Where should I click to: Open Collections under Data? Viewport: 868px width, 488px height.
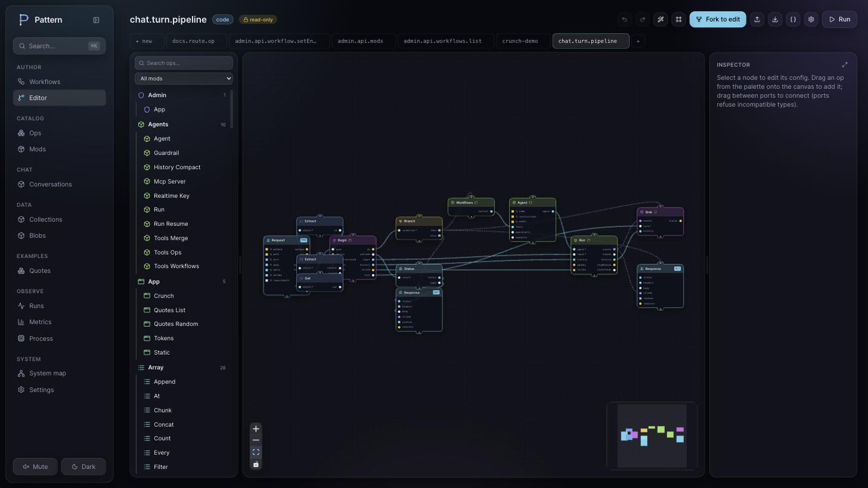[x=60, y=219]
